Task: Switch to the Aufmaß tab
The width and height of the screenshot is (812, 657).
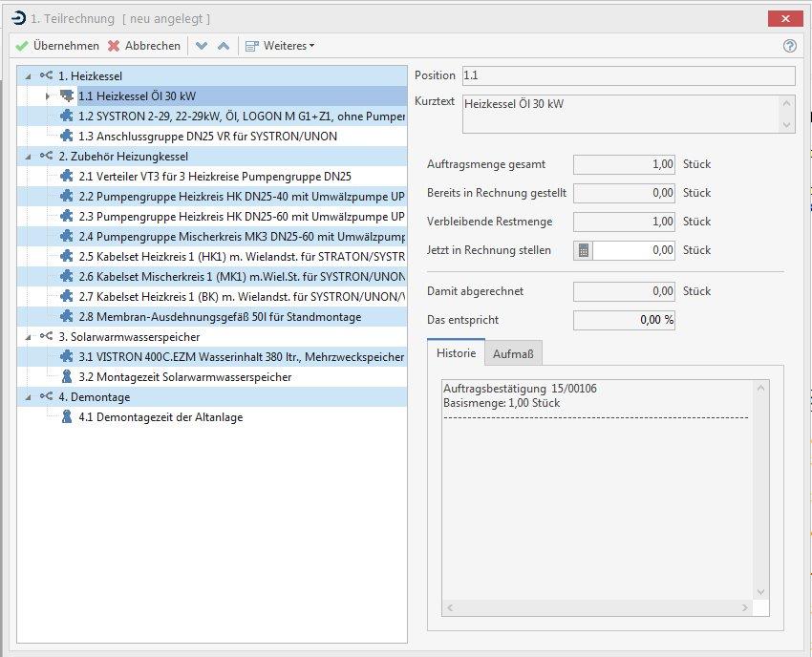Action: tap(513, 354)
